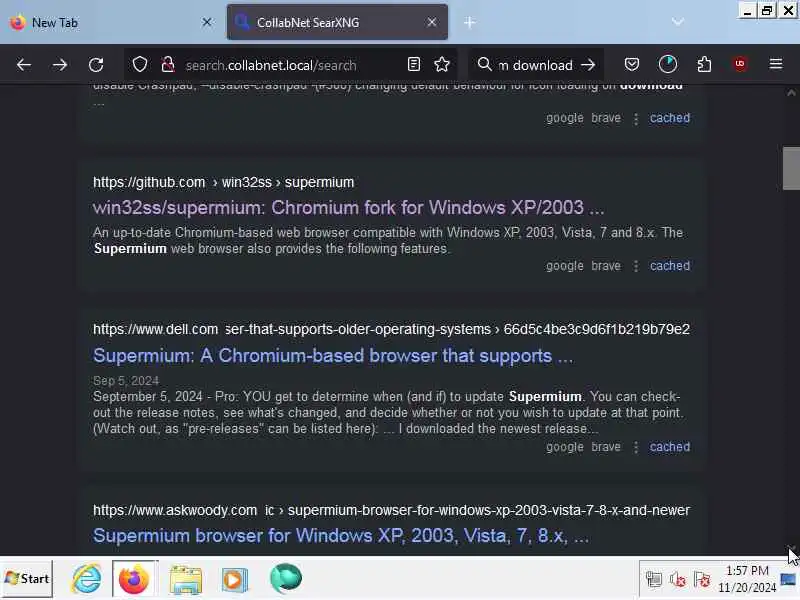Reload the current page
This screenshot has width=800, height=600.
(x=96, y=65)
